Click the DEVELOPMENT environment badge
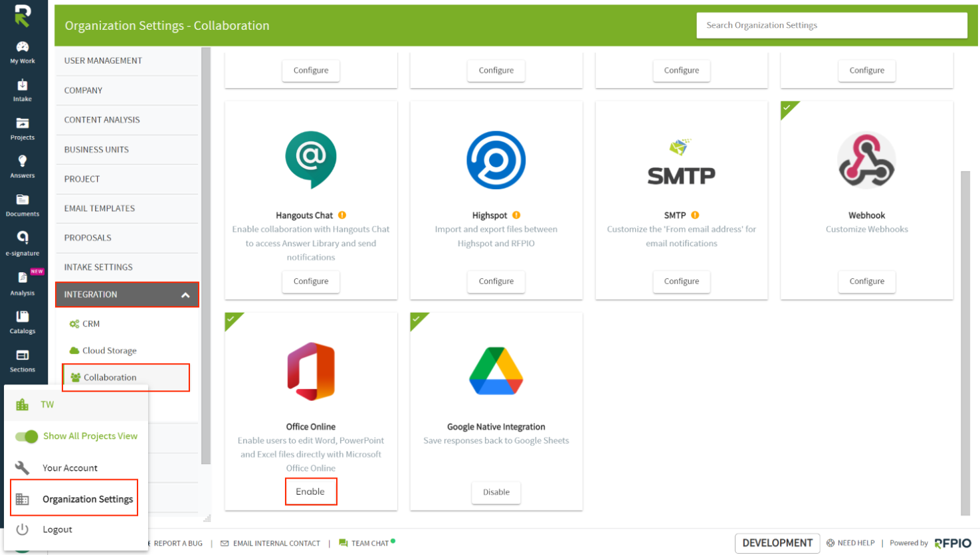 777,543
